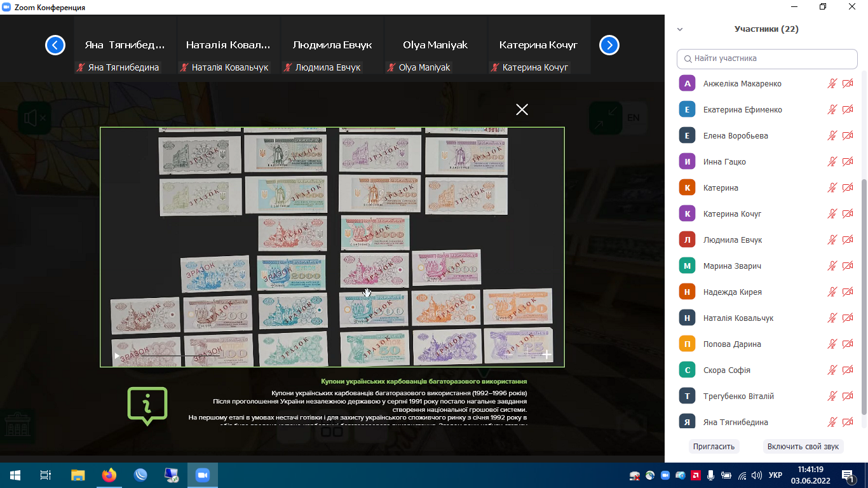Switch tour language with EN button
This screenshot has width=868, height=488.
633,118
